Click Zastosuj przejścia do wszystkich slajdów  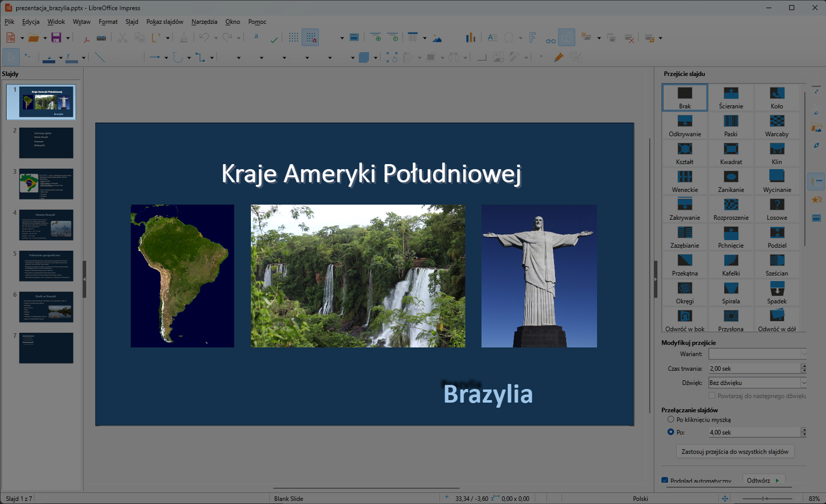tap(735, 451)
